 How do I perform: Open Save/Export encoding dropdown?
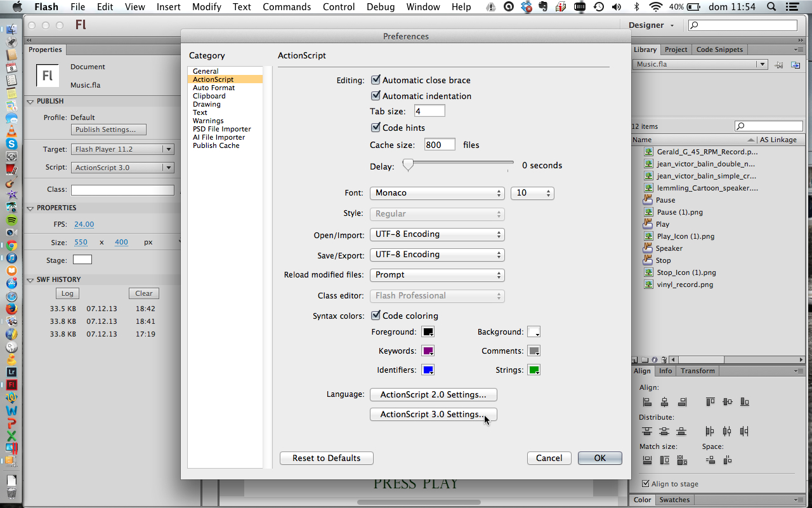[x=437, y=255]
